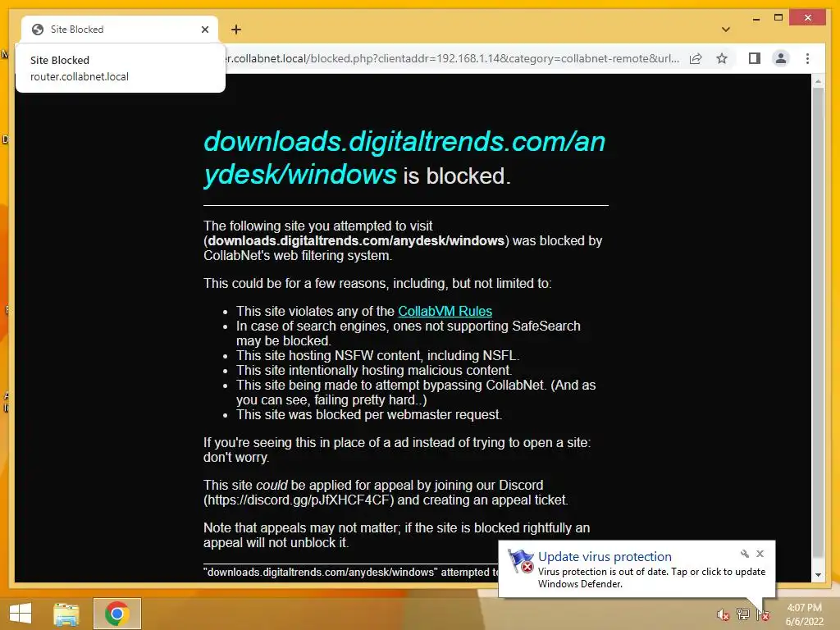Minimize the Chrome window

pyautogui.click(x=756, y=19)
